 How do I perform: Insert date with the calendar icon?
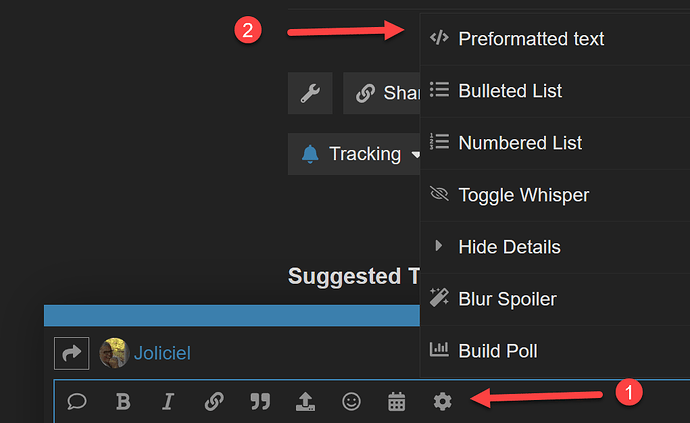(x=397, y=401)
